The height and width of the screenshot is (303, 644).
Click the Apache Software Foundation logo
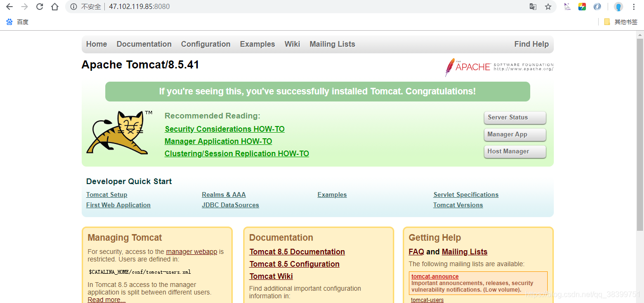click(x=499, y=67)
